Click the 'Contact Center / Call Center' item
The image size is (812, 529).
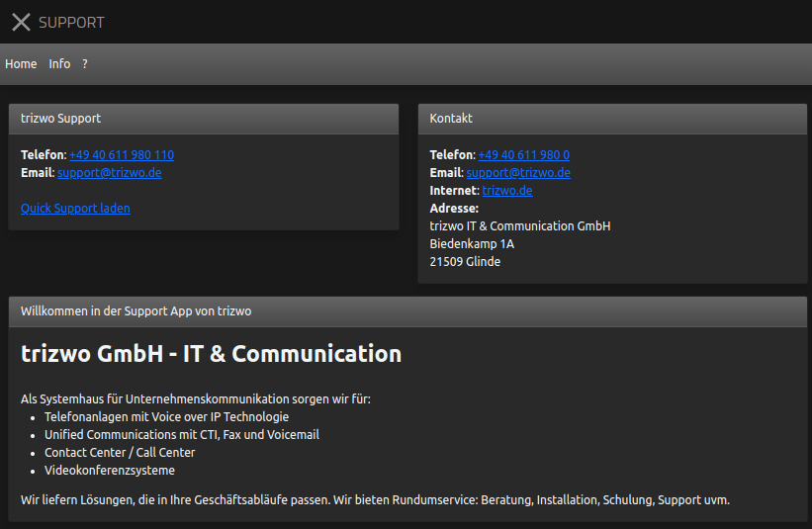click(120, 453)
